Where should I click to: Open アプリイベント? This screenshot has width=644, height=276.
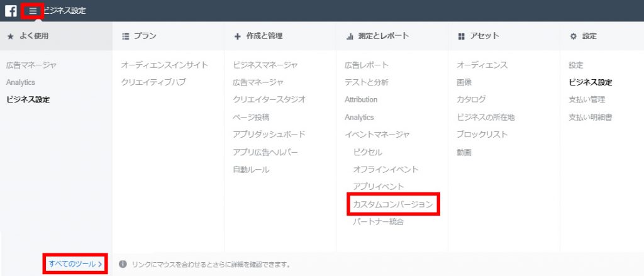tap(378, 187)
